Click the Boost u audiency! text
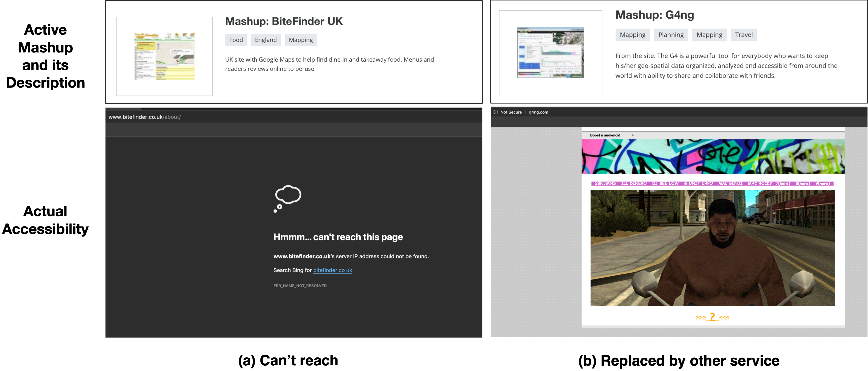Image resolution: width=868 pixels, height=371 pixels. point(605,135)
